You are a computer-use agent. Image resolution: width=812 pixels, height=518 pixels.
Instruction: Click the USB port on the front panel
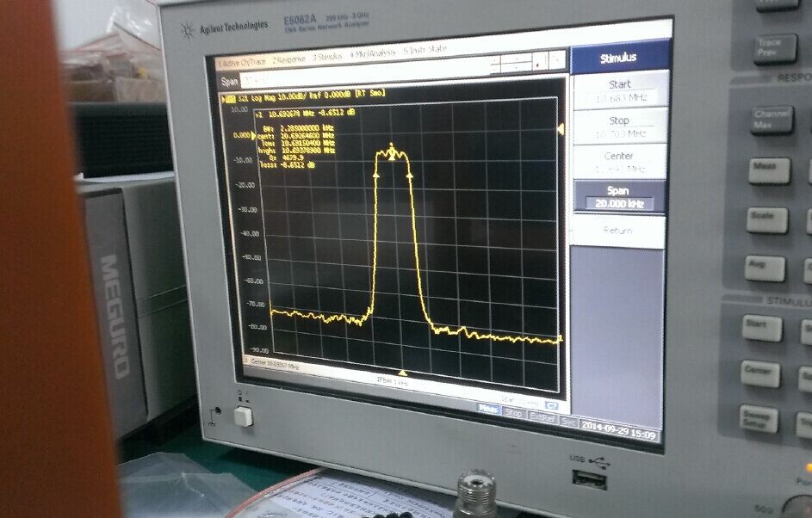589,479
